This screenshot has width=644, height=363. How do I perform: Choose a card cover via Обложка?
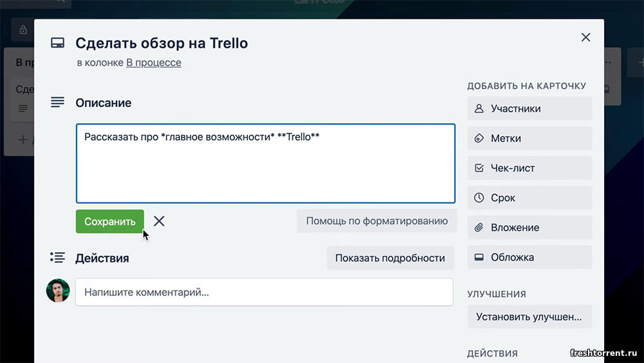click(529, 257)
